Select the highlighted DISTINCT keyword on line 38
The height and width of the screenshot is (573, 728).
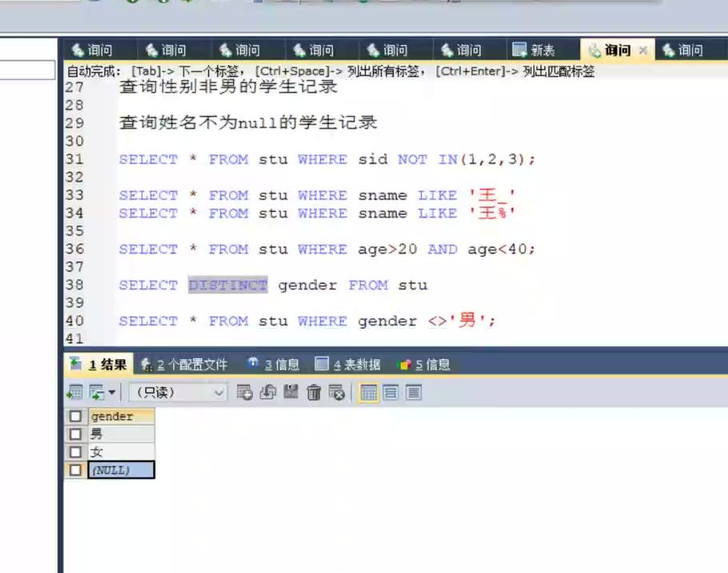tap(227, 285)
